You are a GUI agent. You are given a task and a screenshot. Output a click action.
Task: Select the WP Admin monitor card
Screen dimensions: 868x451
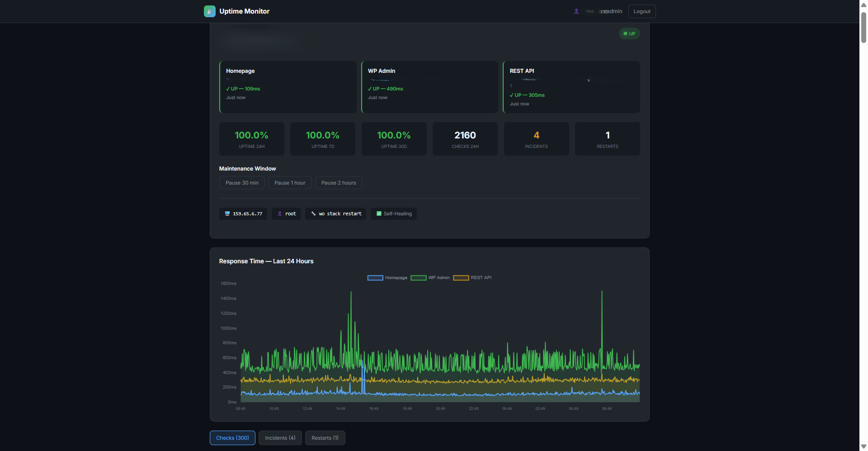coord(429,87)
